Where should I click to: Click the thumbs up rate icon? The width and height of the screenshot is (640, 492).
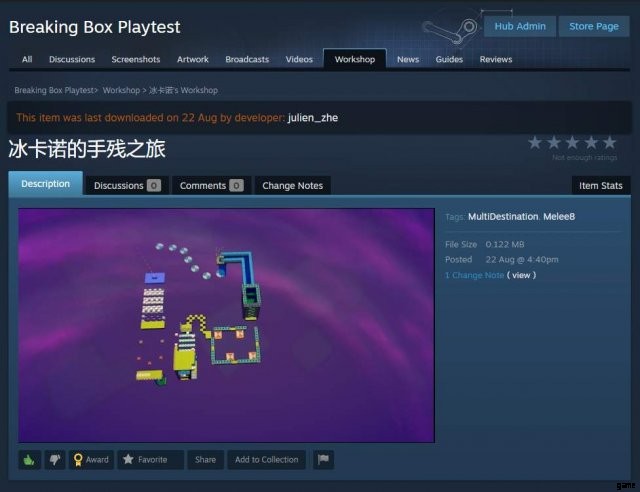pos(29,460)
